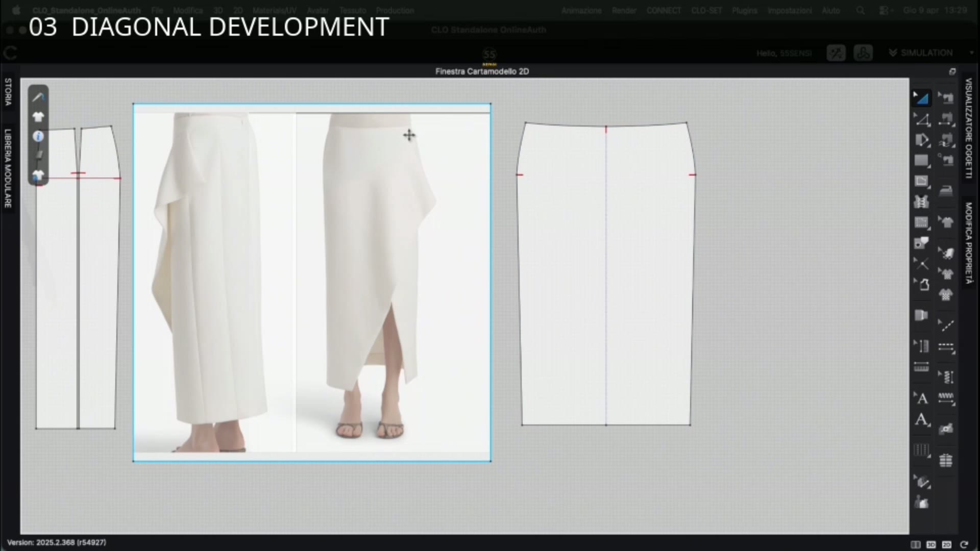Select the Polygon pattern tool
Viewport: 980px width, 551px height.
[921, 140]
